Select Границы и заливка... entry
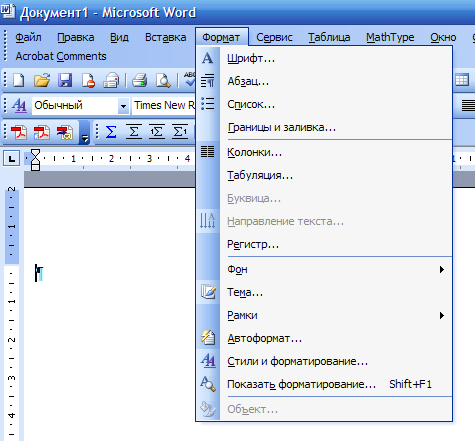Image resolution: width=475 pixels, height=441 pixels. pos(324,127)
